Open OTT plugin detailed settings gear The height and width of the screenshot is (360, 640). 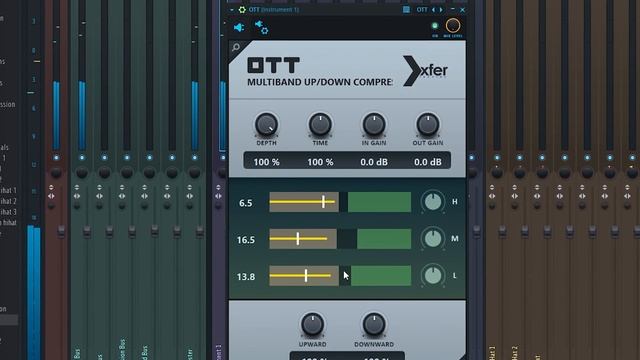[242, 9]
